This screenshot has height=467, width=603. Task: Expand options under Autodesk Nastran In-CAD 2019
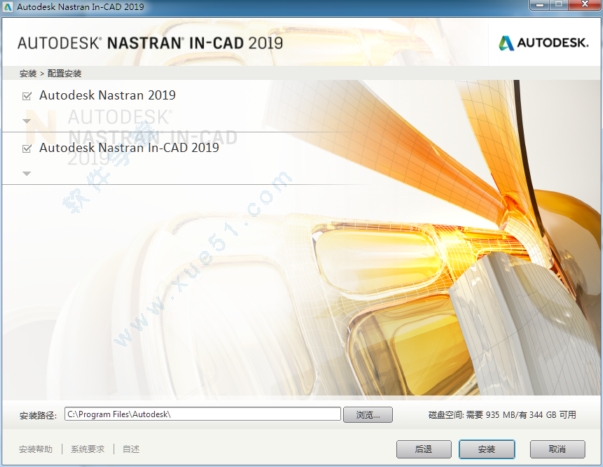(27, 174)
